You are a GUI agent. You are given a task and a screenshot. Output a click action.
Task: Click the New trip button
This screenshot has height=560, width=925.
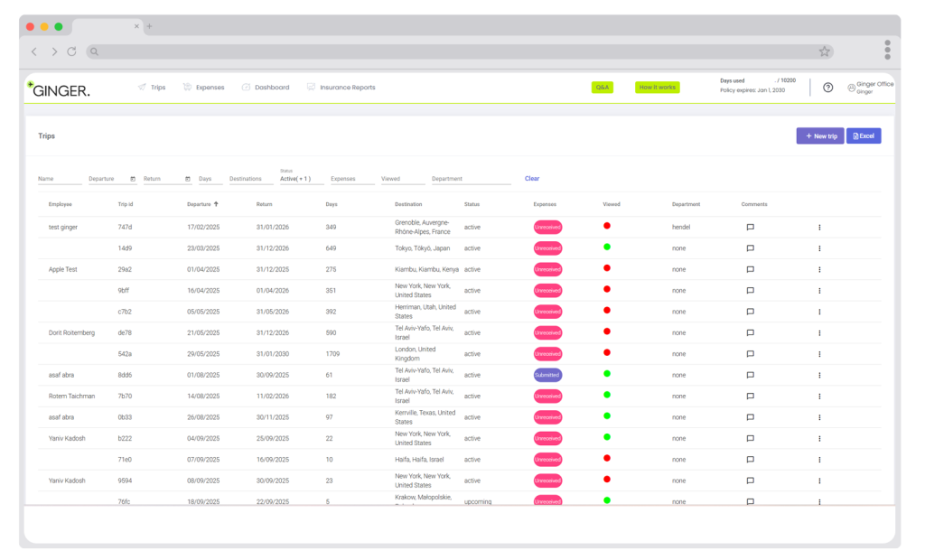[819, 135]
